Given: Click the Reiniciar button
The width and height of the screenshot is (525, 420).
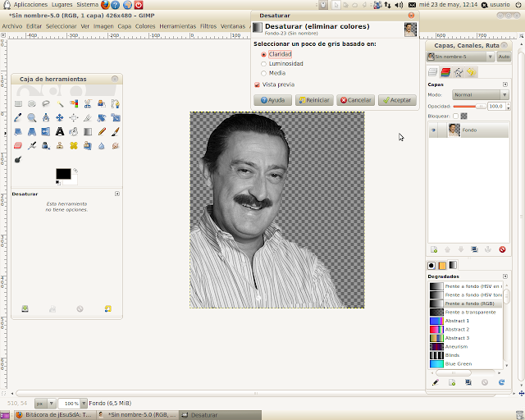Looking at the screenshot, I should (x=313, y=100).
